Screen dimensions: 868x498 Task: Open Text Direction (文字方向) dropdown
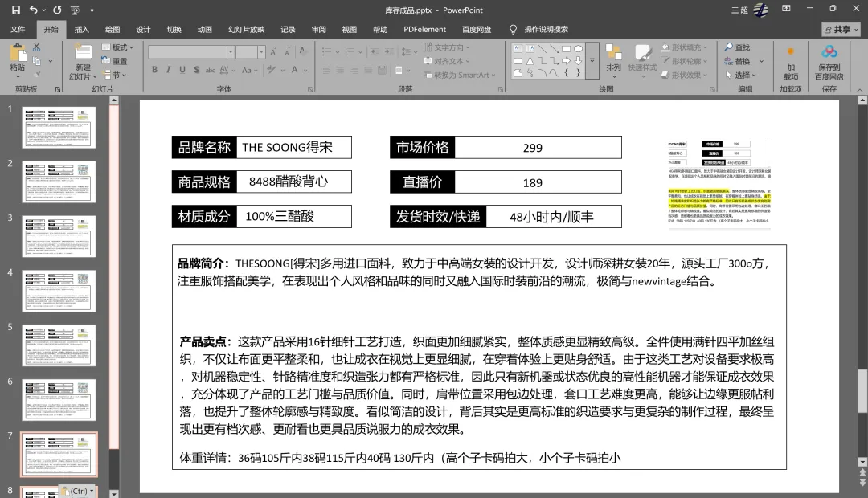(447, 47)
